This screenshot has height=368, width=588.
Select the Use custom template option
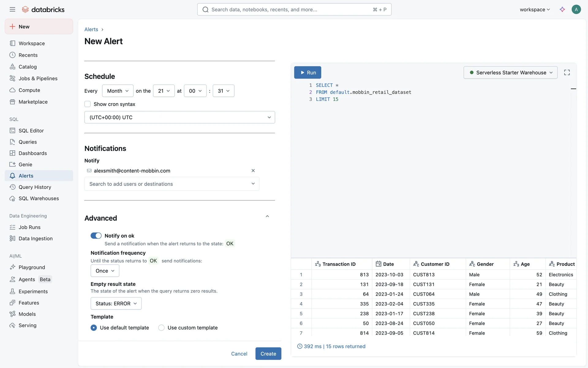point(161,328)
